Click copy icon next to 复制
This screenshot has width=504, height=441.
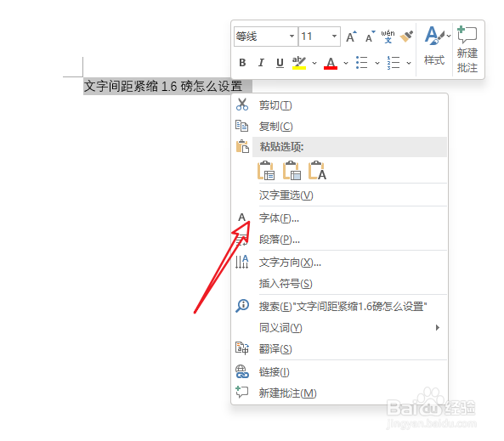pos(241,126)
